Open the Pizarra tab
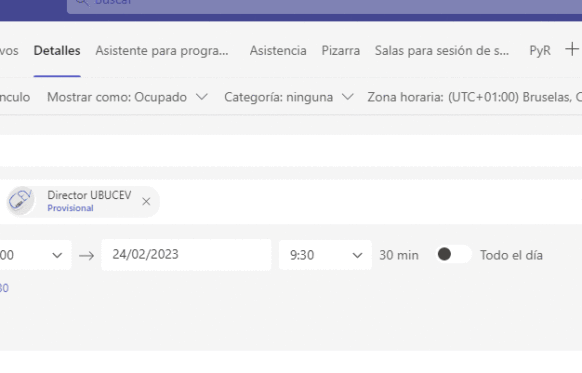Image resolution: width=582 pixels, height=373 pixels. pos(341,50)
